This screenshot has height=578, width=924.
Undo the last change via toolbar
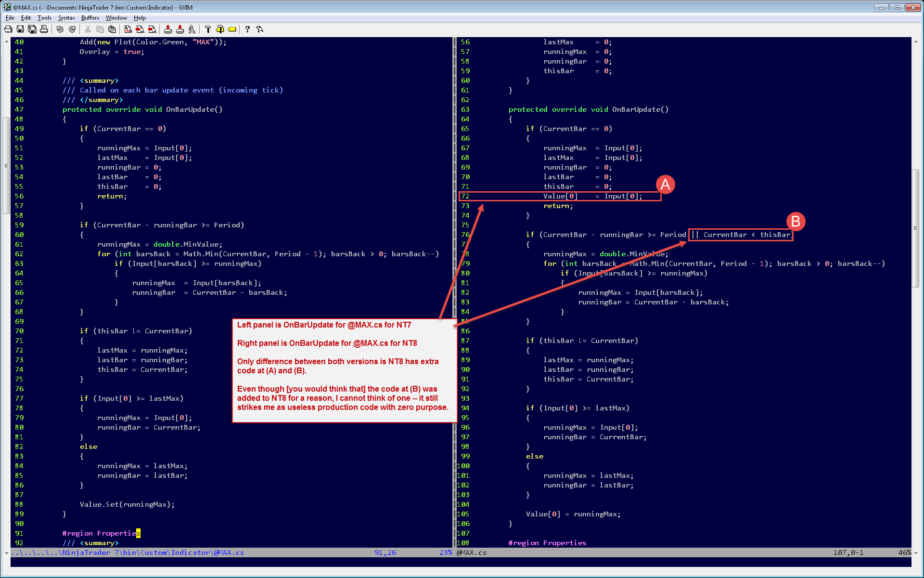60,29
